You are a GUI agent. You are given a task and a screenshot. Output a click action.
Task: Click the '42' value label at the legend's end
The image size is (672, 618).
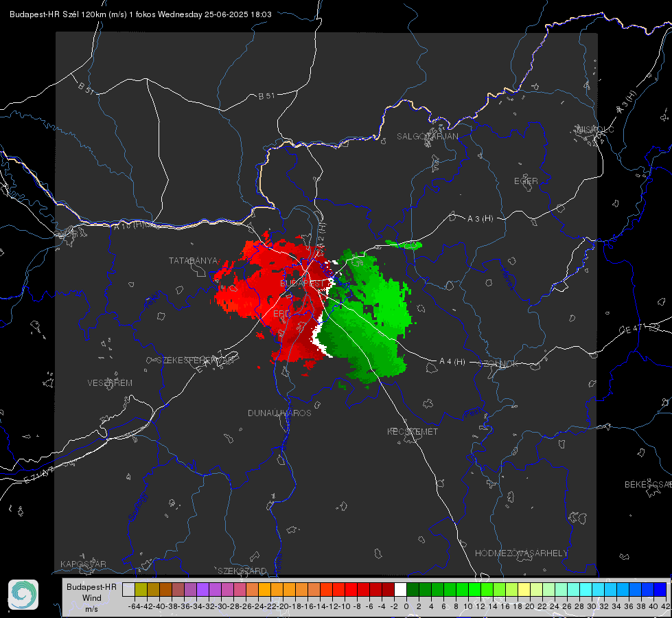(666, 606)
